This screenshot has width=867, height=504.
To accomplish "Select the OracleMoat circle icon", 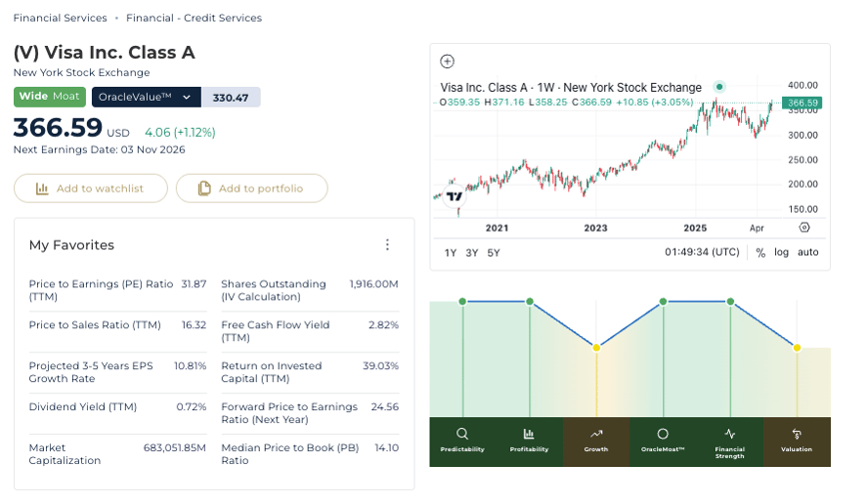I will click(x=663, y=434).
